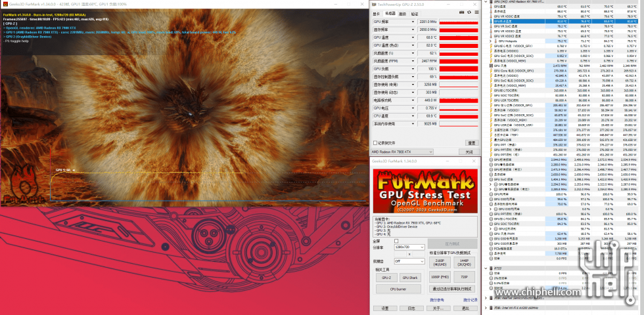Click 重置 button in GPU-Z
The image size is (644, 315).
472,143
